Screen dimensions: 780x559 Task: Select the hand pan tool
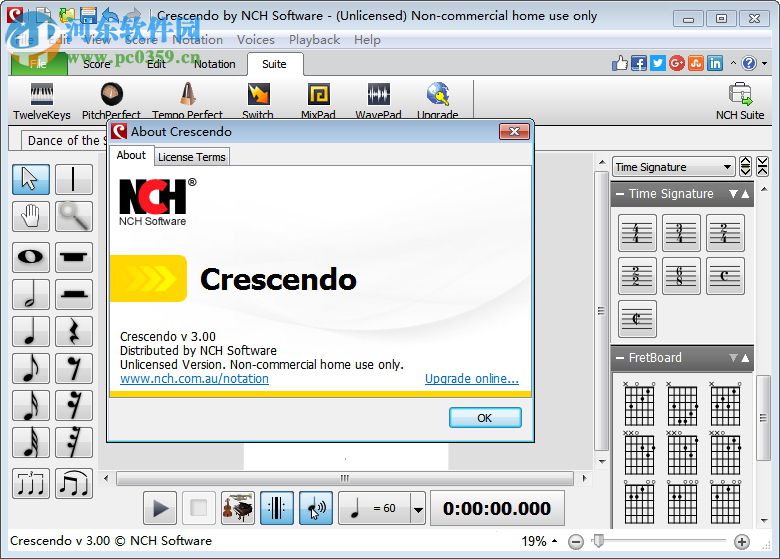[30, 216]
